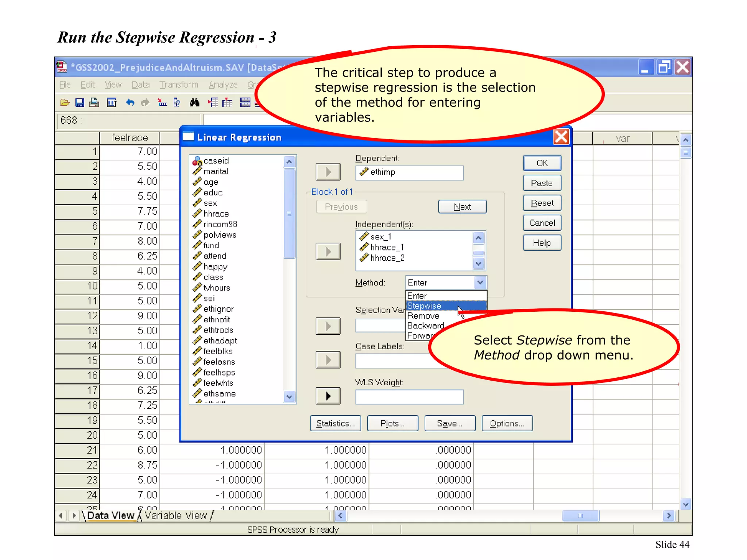This screenshot has width=747, height=560.
Task: Click arrow button beside Selection Variable field
Action: click(x=328, y=326)
